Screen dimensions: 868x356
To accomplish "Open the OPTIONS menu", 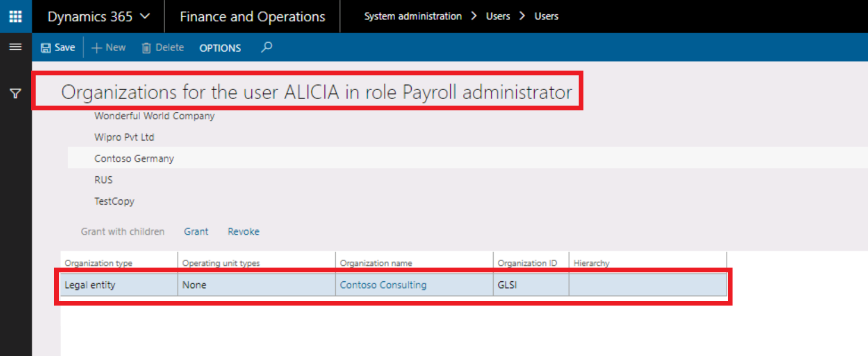I will (x=219, y=47).
